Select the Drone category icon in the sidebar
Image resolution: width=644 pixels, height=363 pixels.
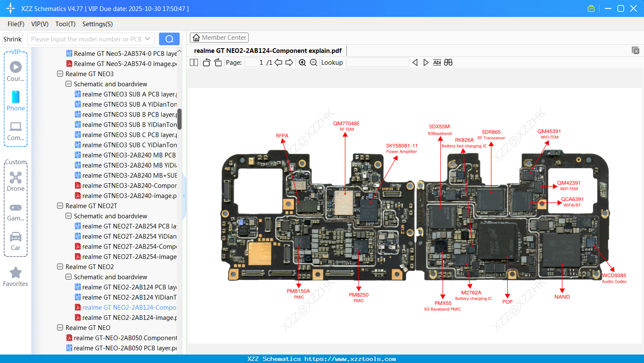[x=15, y=177]
